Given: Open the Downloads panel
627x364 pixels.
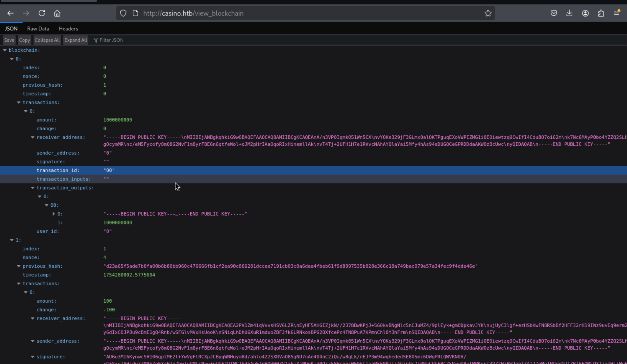Looking at the screenshot, I should [569, 13].
